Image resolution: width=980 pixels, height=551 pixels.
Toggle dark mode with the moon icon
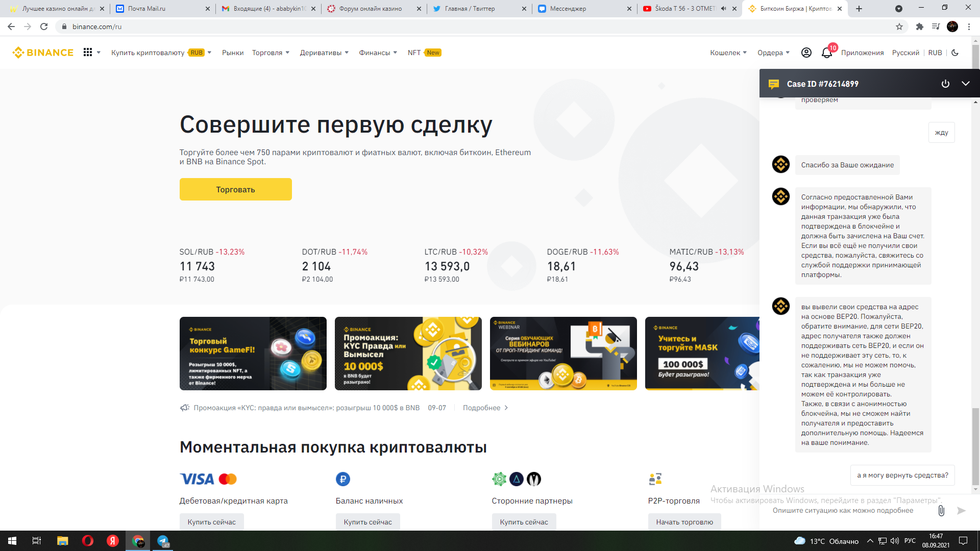(x=955, y=53)
